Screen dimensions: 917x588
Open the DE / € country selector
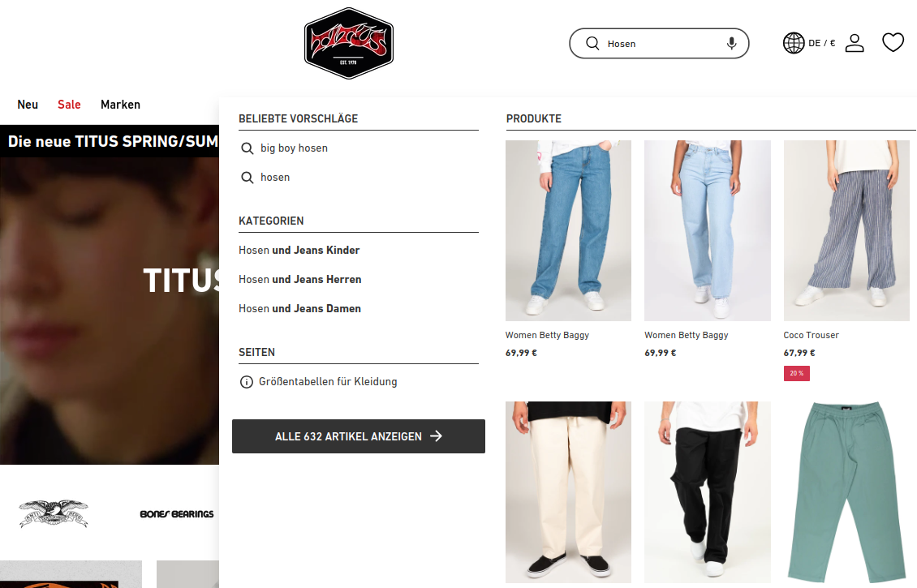tap(821, 43)
